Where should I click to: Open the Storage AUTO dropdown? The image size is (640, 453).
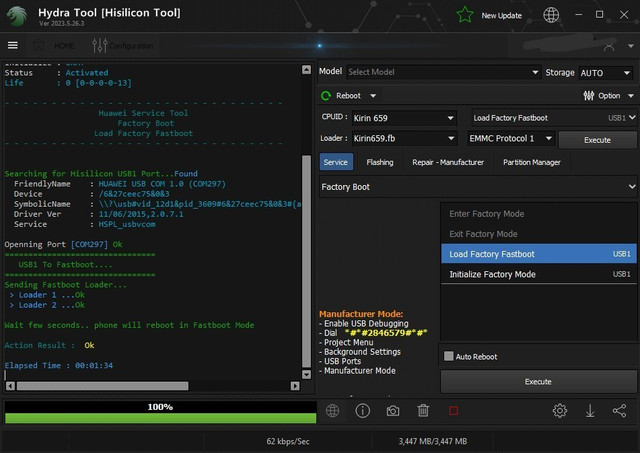coord(606,73)
